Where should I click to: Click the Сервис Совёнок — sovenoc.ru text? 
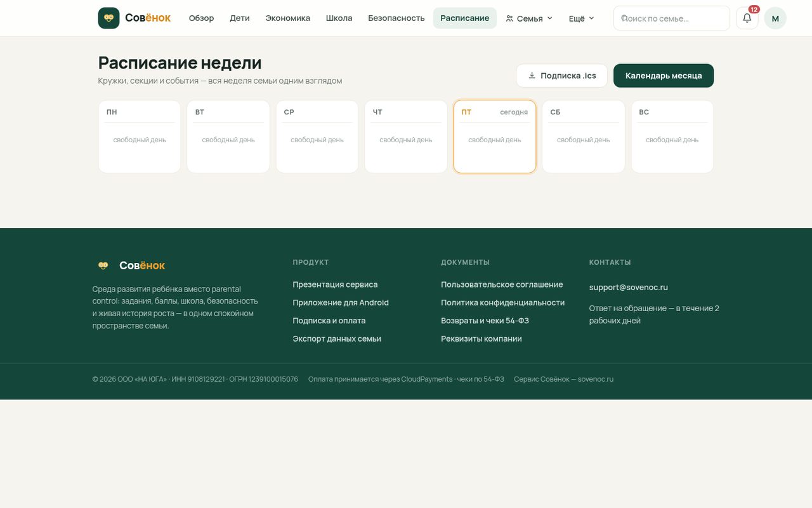pyautogui.click(x=564, y=379)
